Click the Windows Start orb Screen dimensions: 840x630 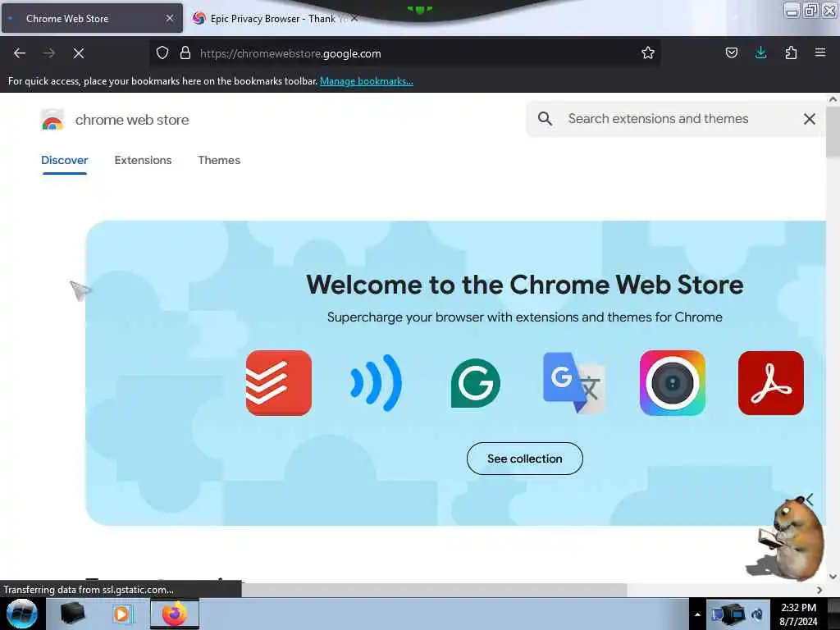tap(22, 614)
